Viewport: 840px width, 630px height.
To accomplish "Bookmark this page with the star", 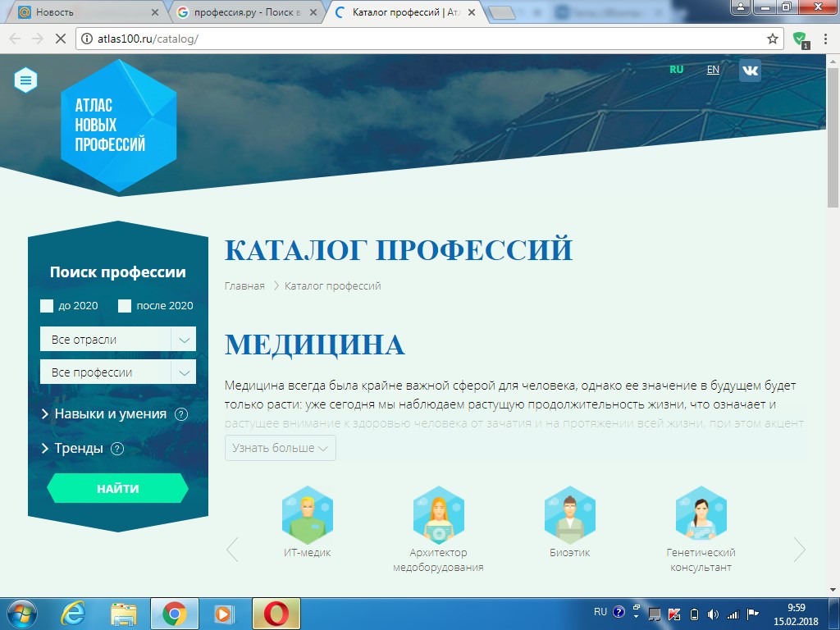I will 772,39.
